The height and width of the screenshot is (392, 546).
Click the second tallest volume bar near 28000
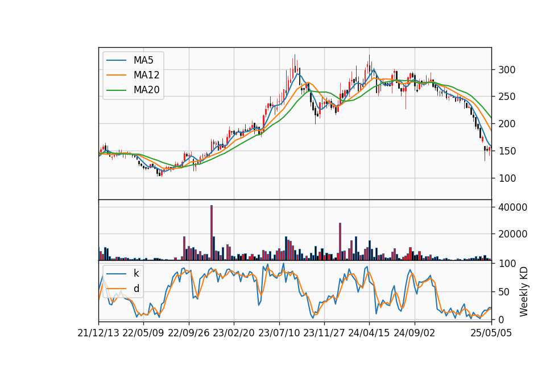click(x=340, y=242)
